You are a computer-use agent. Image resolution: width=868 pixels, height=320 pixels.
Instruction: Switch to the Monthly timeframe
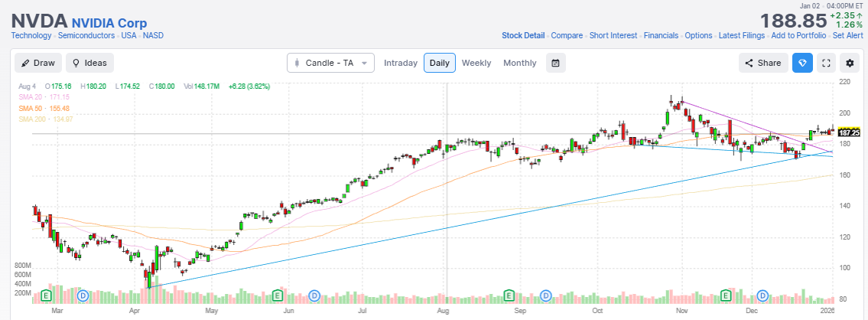coord(520,63)
